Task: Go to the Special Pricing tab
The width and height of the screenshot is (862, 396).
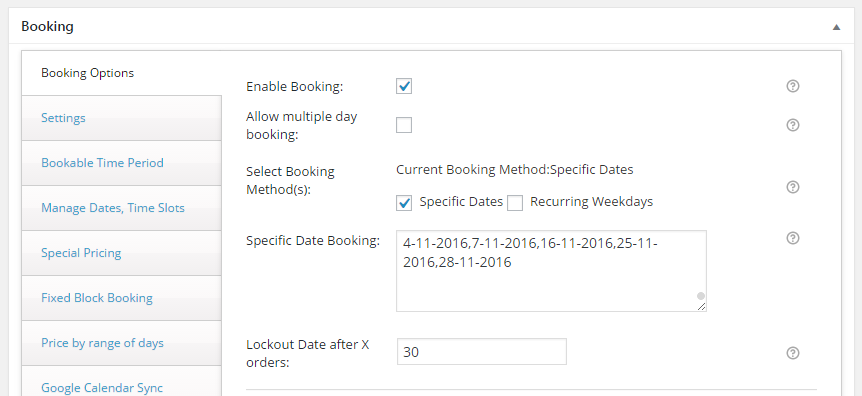Action: coord(121,253)
